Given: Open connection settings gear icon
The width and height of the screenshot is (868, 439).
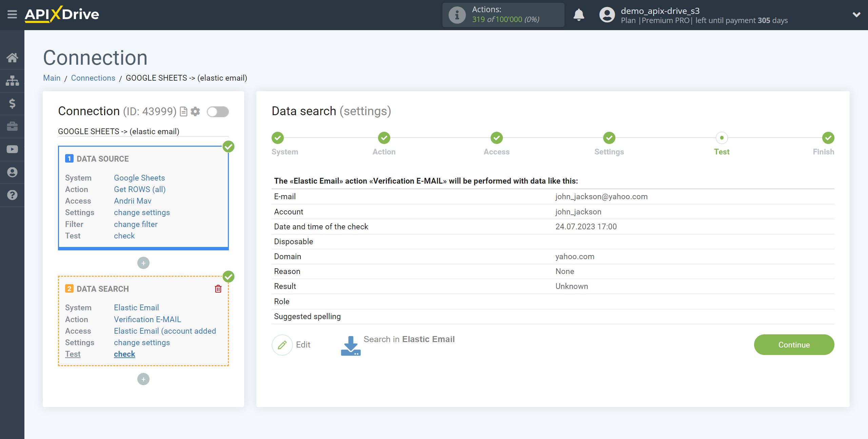Looking at the screenshot, I should pyautogui.click(x=195, y=111).
